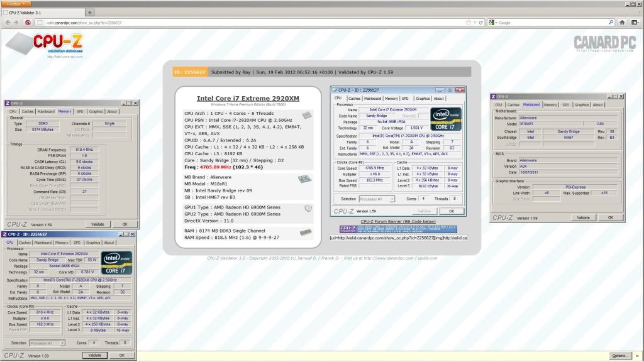
Task: Open the bookmarks menu icon beside Home
Action: pos(635,23)
